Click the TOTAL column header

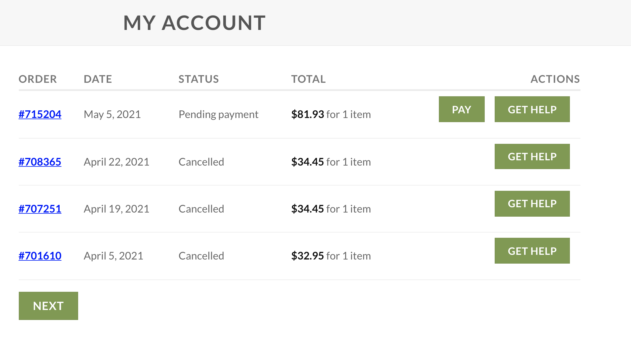pyautogui.click(x=308, y=79)
